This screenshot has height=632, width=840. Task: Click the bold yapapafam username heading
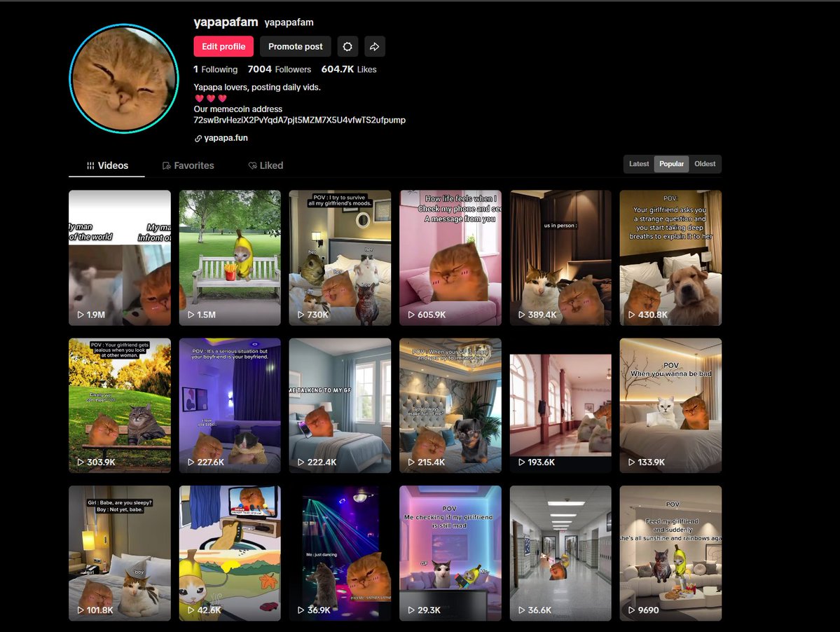click(226, 22)
